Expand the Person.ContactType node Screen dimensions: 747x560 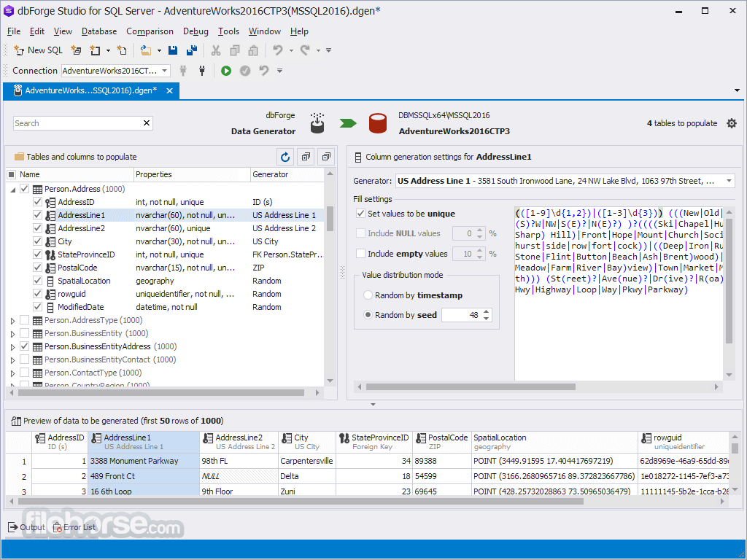coord(13,373)
